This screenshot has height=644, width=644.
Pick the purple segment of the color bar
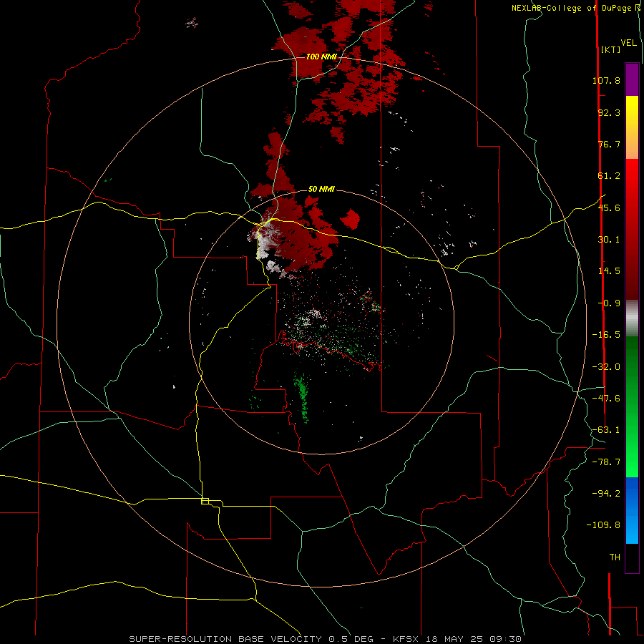632,79
